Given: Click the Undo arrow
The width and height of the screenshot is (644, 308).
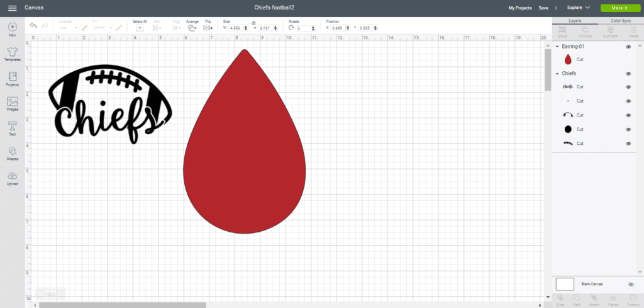Looking at the screenshot, I should 33,26.
